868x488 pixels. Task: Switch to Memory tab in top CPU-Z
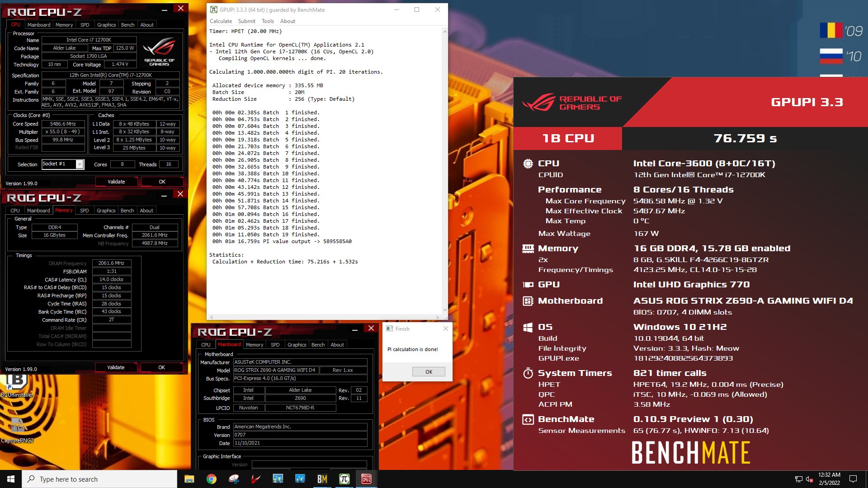click(x=64, y=25)
